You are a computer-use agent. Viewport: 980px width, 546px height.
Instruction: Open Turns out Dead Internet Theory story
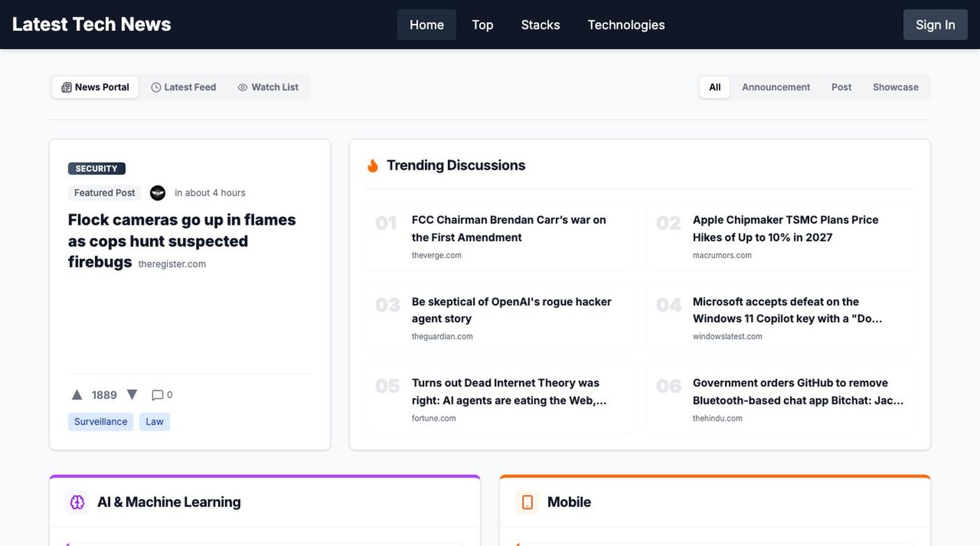click(509, 391)
